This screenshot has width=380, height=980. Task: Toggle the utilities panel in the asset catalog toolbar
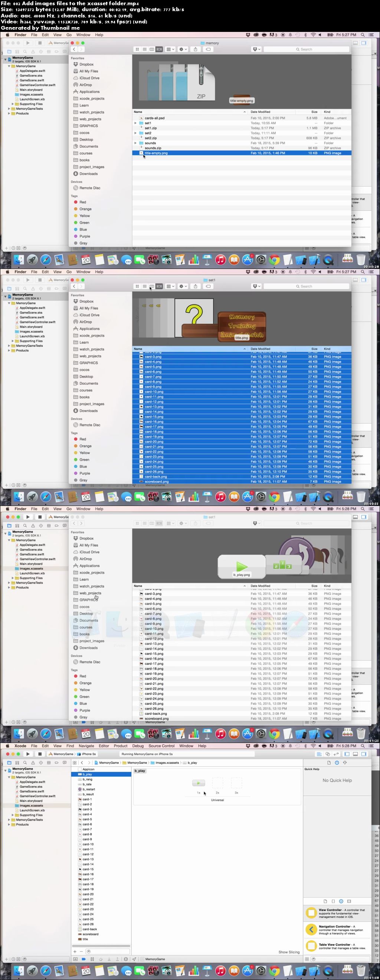point(364,754)
